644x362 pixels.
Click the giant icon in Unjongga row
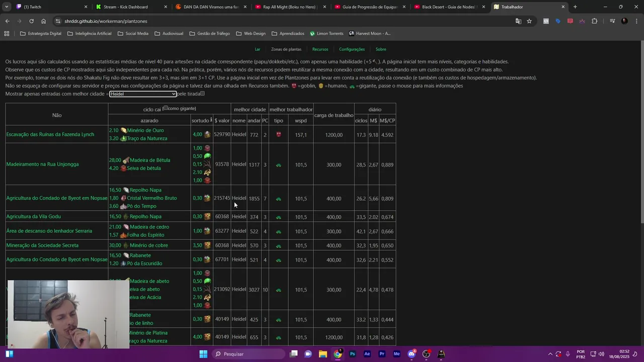tap(279, 165)
